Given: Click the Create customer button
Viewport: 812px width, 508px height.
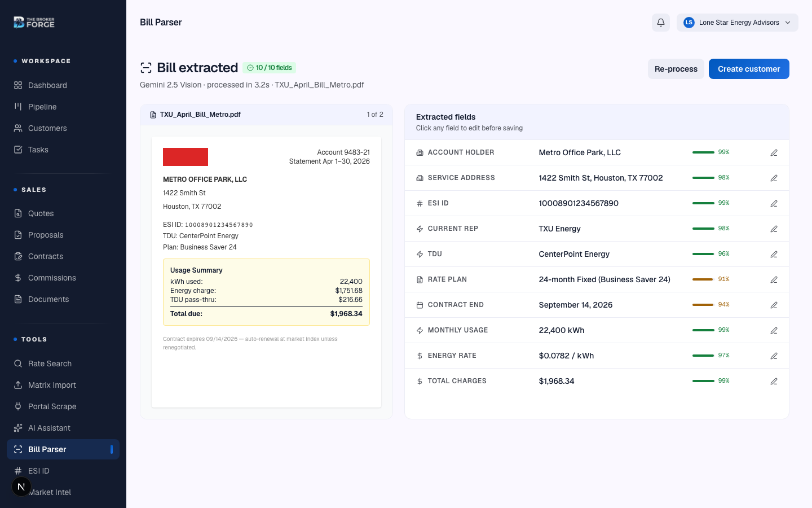Looking at the screenshot, I should coord(749,69).
